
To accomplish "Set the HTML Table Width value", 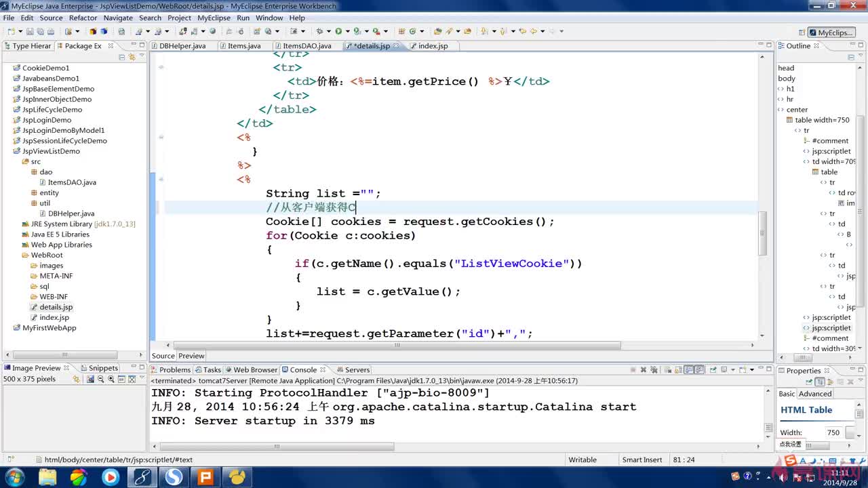I will click(x=833, y=432).
